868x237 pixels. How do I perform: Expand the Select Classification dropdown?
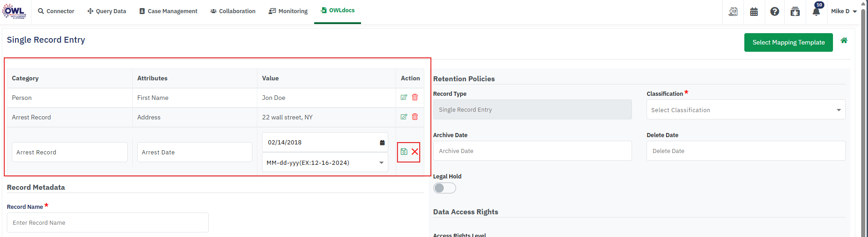(x=746, y=110)
